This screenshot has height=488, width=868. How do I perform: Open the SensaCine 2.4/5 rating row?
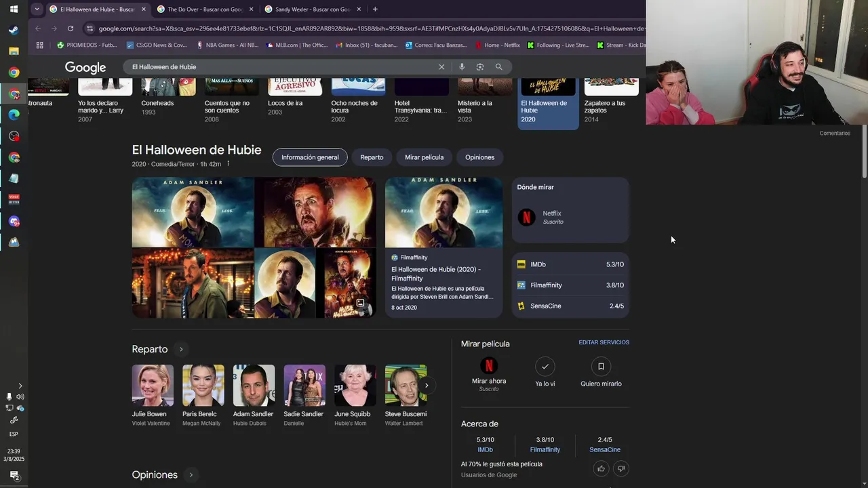[570, 306]
